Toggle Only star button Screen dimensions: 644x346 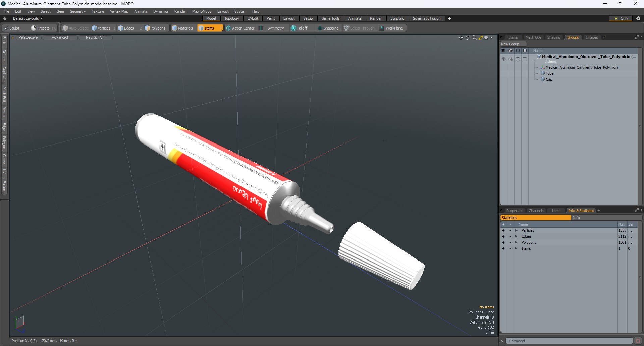(621, 18)
